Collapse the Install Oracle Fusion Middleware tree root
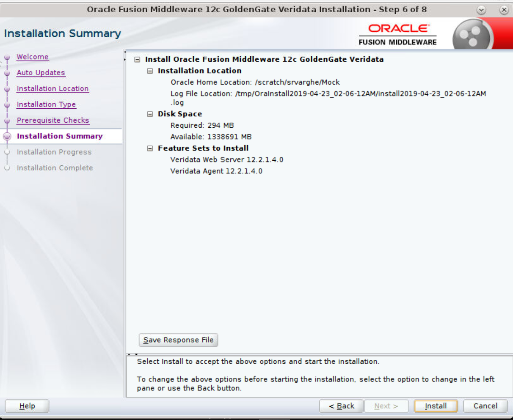Screen dimensions: 513x420 (x=137, y=60)
